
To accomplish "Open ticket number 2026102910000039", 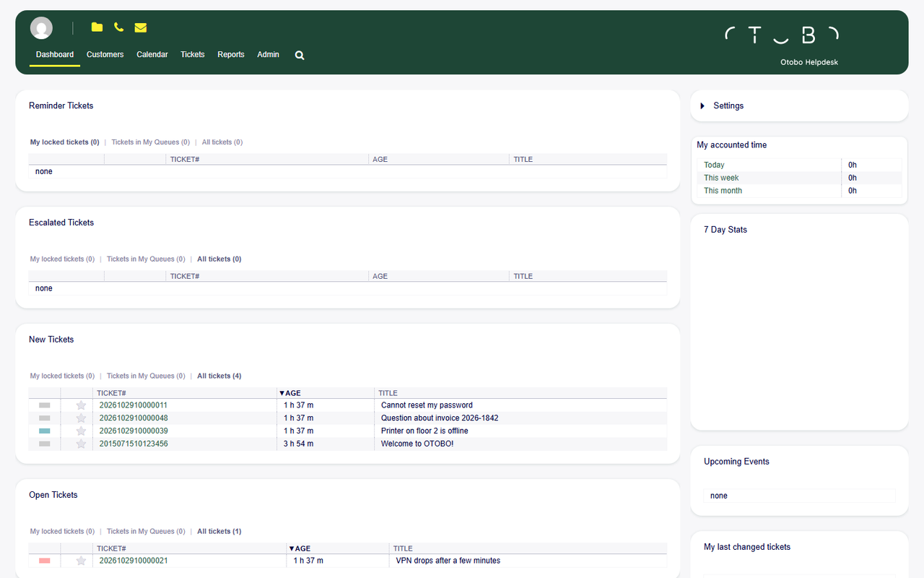I will coord(134,431).
